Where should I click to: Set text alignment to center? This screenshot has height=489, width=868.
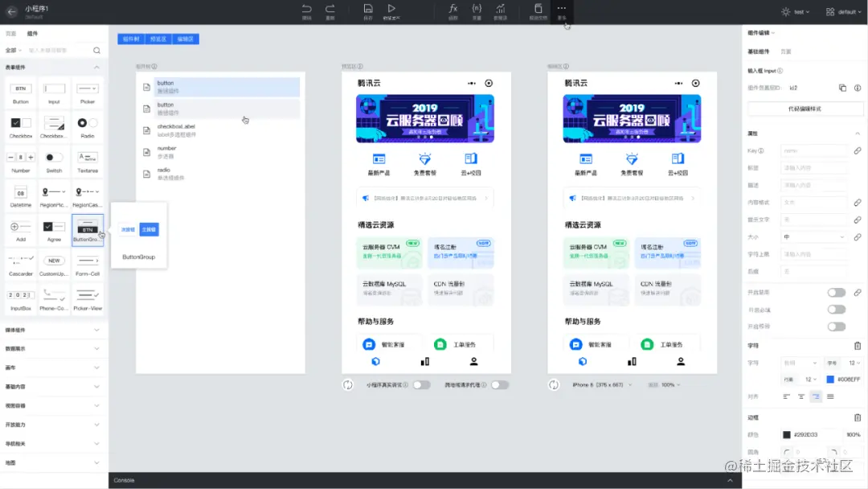click(801, 397)
